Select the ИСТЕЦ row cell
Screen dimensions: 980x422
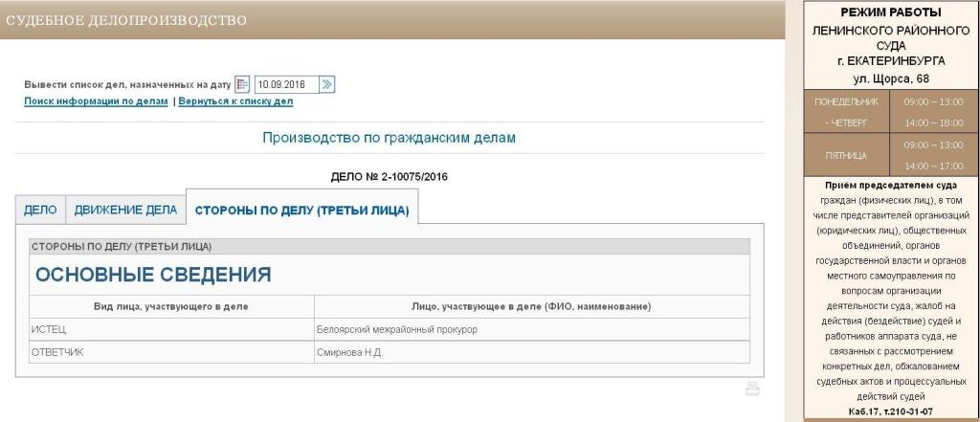coord(172,329)
